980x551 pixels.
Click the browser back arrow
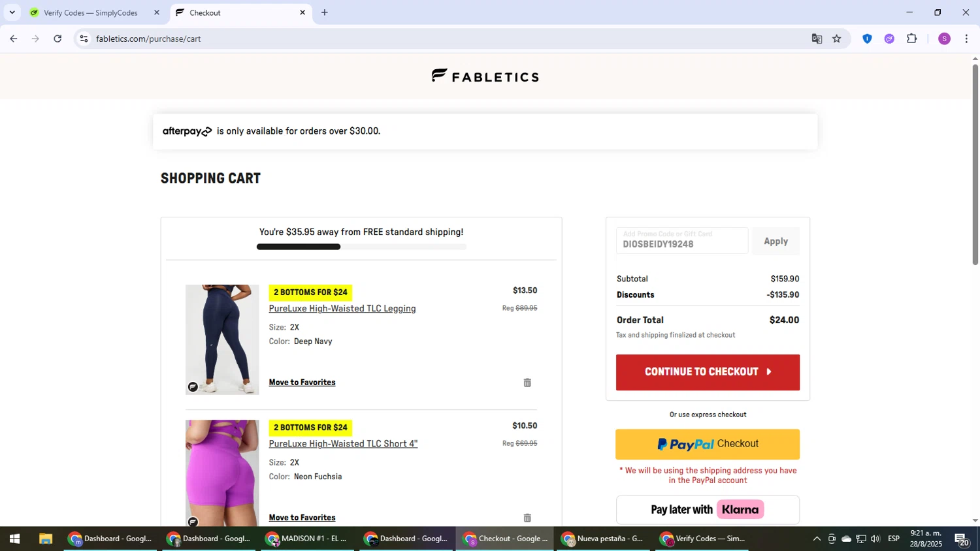click(x=13, y=39)
